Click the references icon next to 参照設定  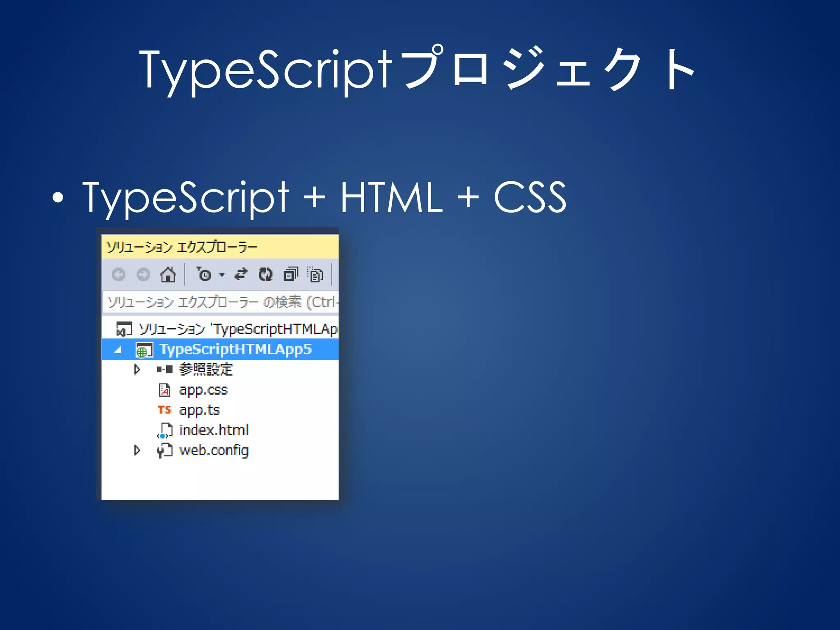[x=164, y=370]
